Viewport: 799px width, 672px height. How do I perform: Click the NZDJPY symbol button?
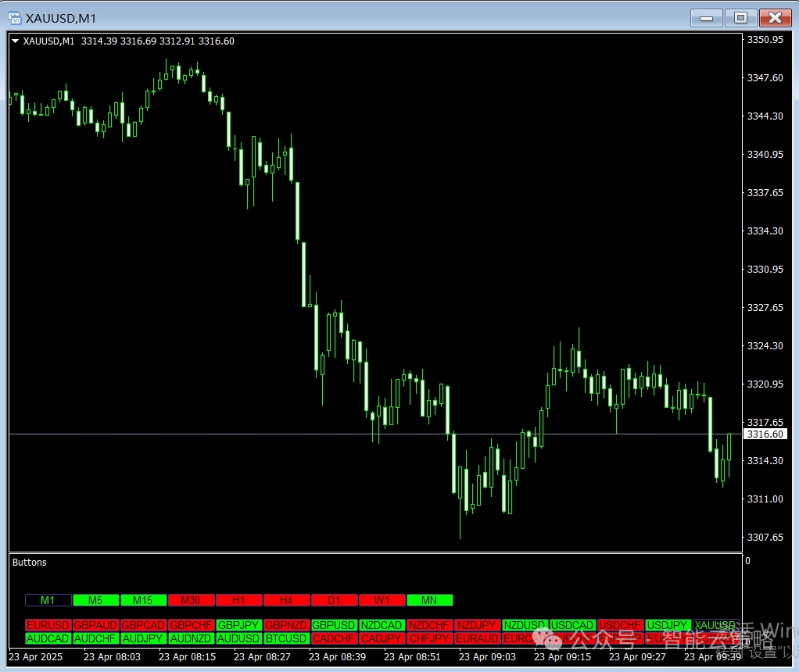478,625
